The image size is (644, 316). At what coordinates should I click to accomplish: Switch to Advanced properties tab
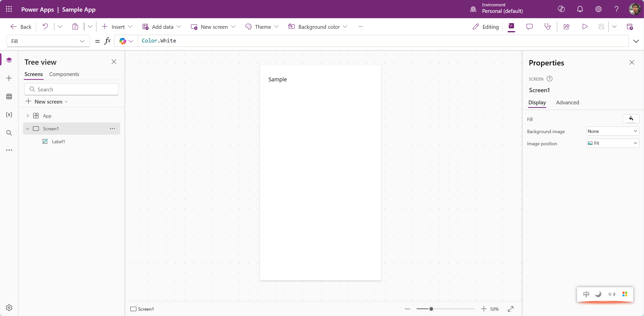[567, 103]
